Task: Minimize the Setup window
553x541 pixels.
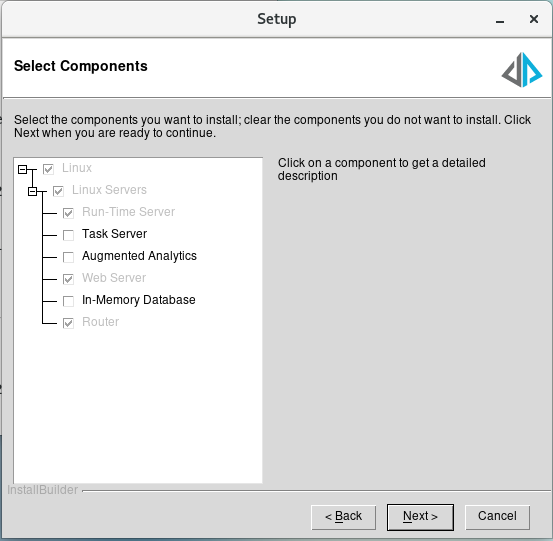Action: 499,20
